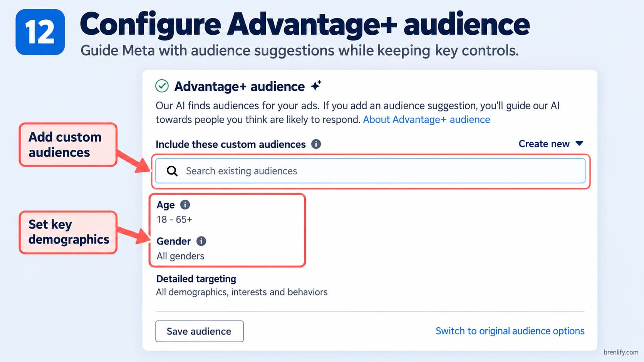This screenshot has height=362, width=644.
Task: Click All demographics, interests and behaviors text
Action: pyautogui.click(x=241, y=292)
